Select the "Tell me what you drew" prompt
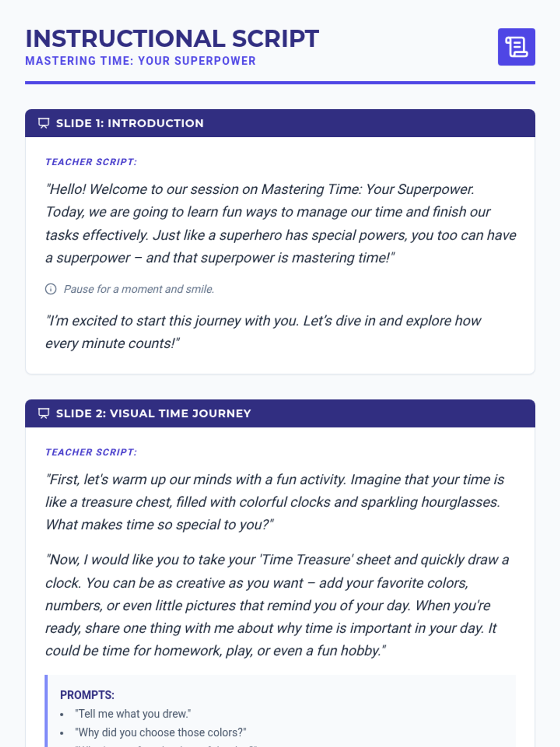560x747 pixels. 133,714
